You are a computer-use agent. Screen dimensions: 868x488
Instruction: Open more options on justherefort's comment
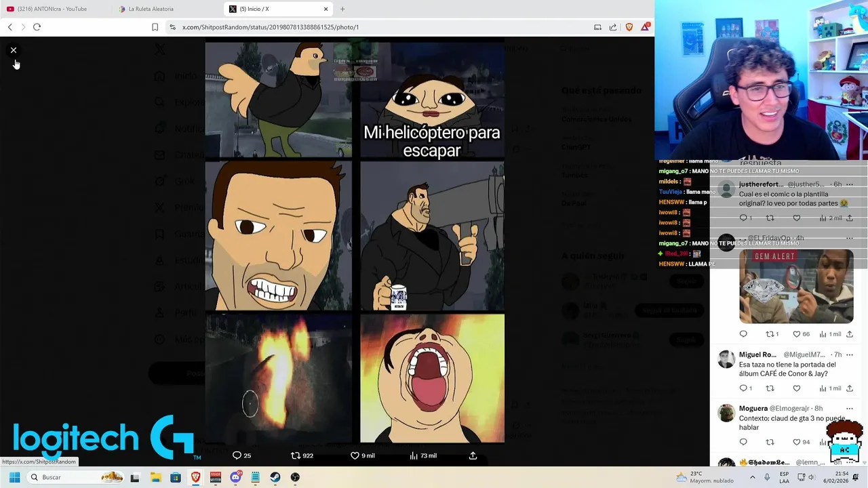tap(850, 184)
